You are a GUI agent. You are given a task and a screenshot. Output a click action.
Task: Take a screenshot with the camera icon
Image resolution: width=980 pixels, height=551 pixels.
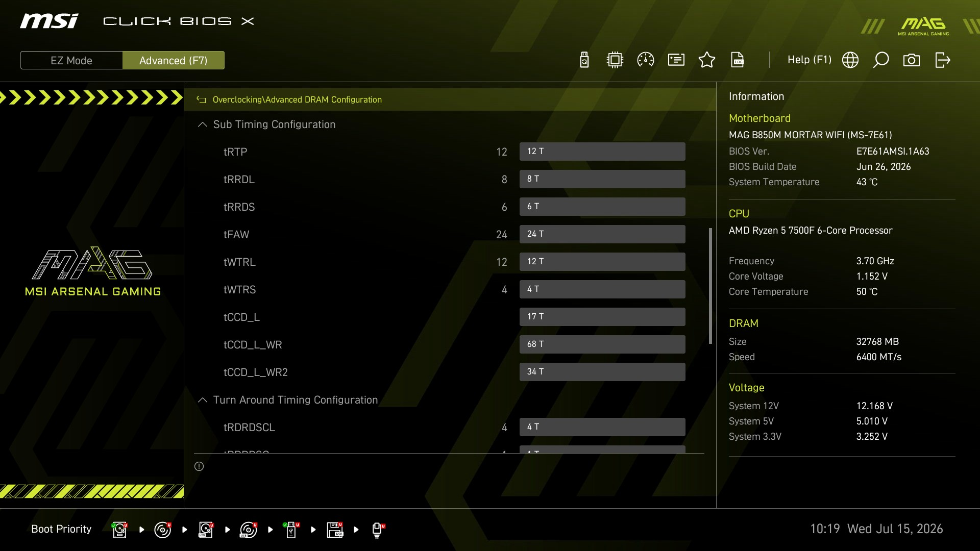coord(912,60)
